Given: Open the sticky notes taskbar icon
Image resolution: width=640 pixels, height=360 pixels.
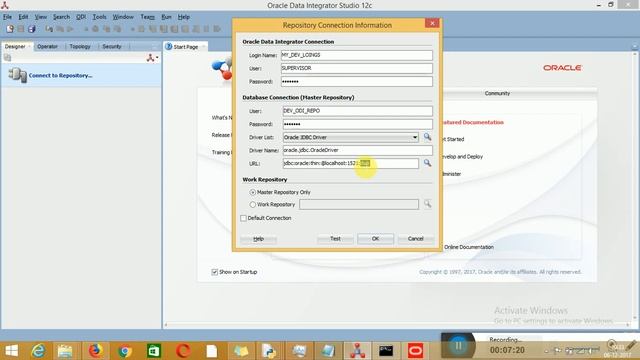Looking at the screenshot, I should click(x=241, y=351).
